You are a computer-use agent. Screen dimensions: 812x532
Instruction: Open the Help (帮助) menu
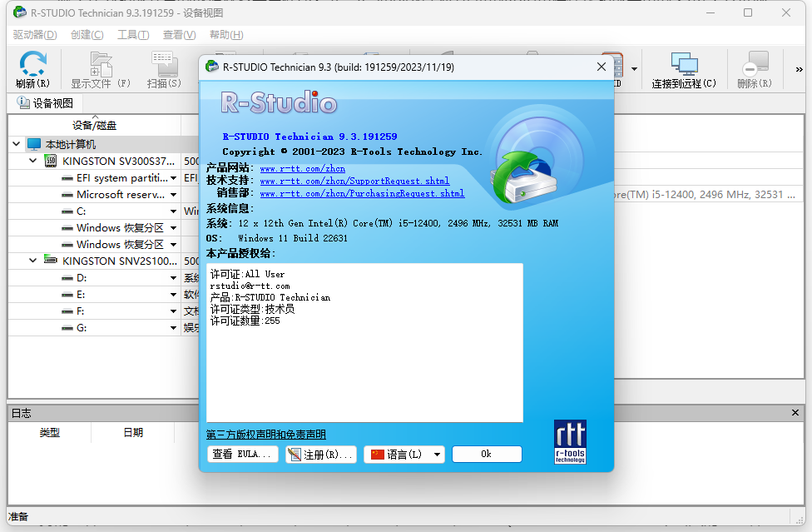[x=226, y=35]
